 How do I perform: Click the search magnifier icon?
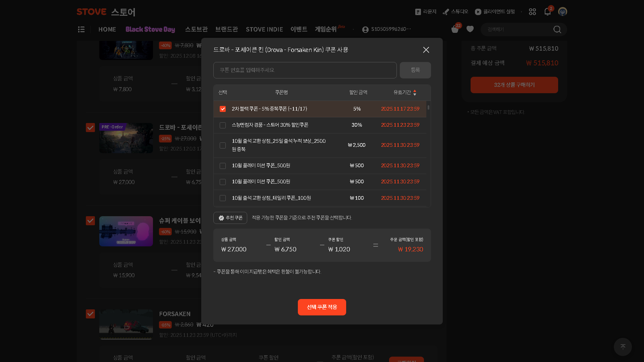(557, 29)
